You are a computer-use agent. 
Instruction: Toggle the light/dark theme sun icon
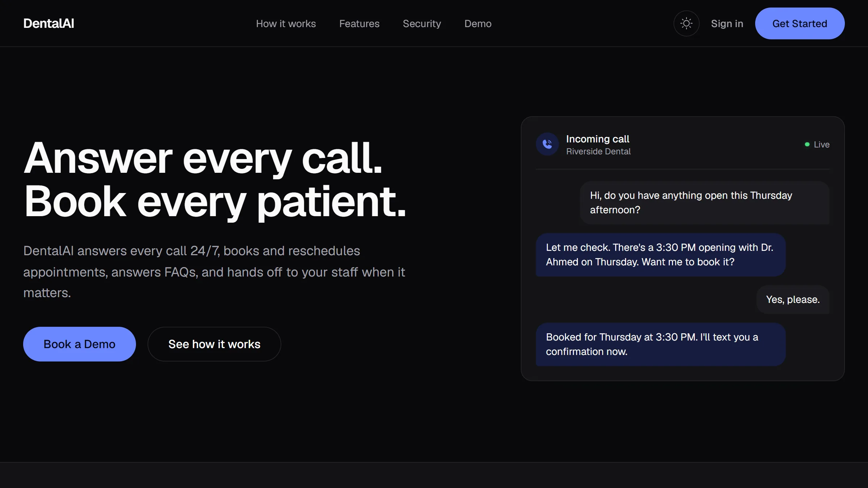686,23
